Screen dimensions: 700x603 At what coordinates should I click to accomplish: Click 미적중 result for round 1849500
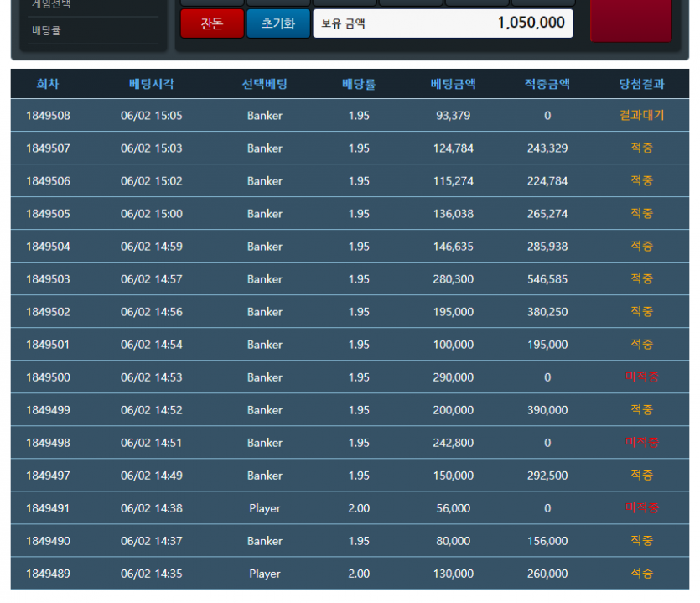[x=641, y=377]
